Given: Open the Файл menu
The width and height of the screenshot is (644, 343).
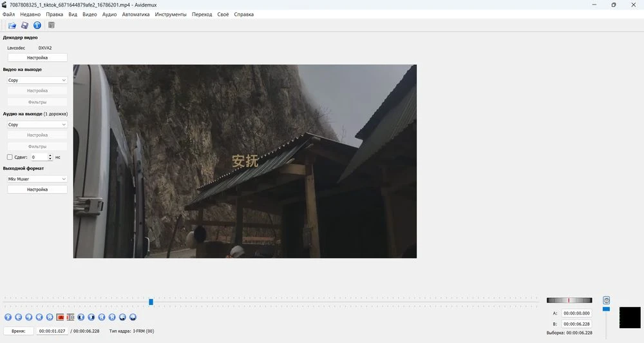Looking at the screenshot, I should (x=8, y=14).
